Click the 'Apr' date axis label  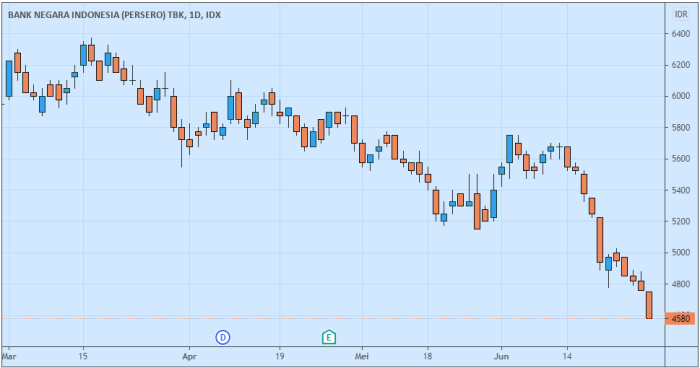189,356
